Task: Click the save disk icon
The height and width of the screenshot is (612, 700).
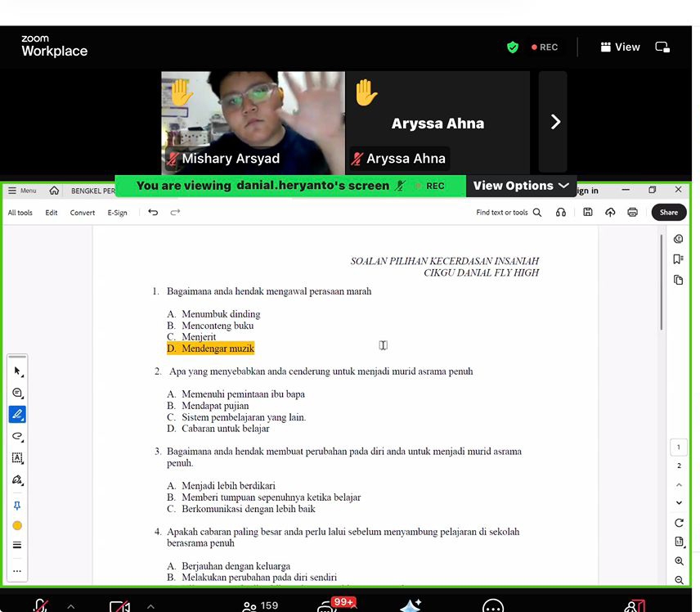Action: coord(588,213)
